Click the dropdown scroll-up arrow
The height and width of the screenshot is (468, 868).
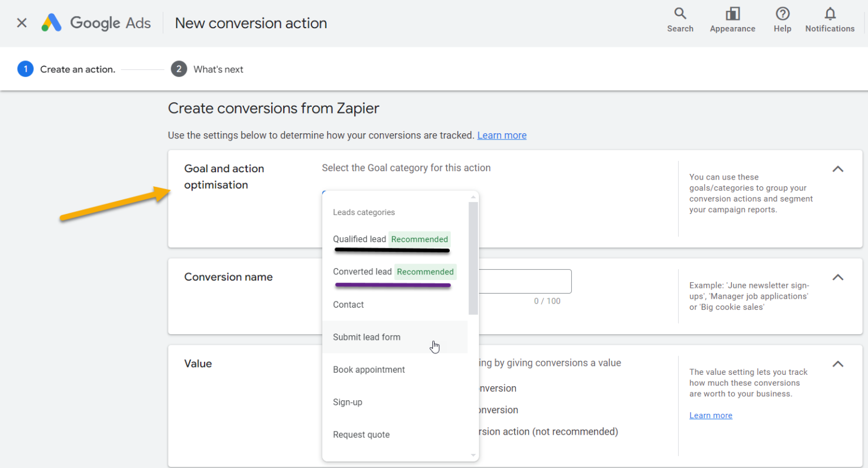tap(474, 197)
